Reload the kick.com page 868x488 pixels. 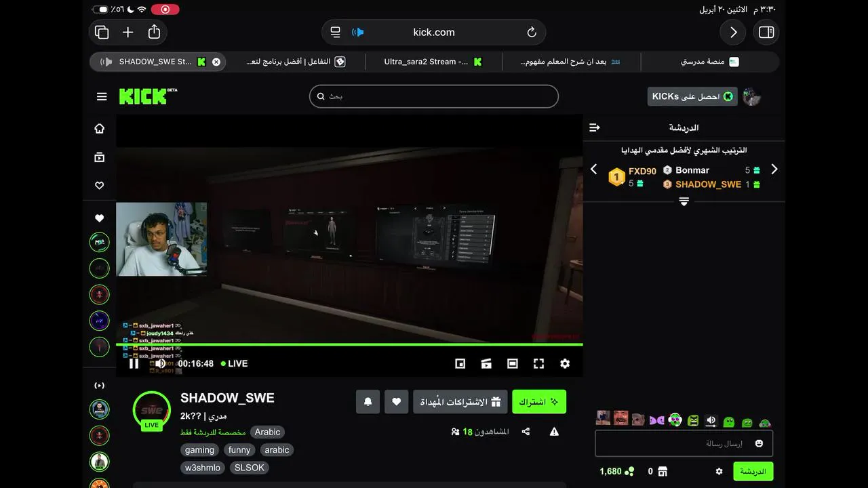tap(532, 33)
